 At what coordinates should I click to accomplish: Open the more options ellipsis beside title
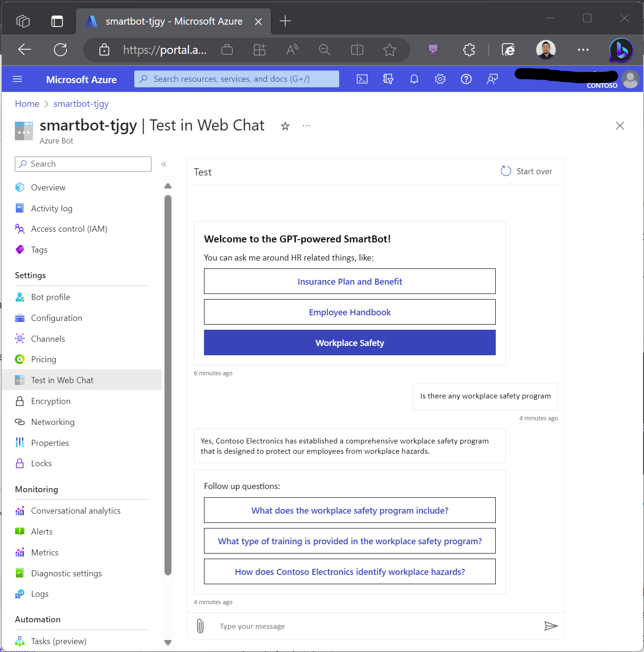coord(306,125)
